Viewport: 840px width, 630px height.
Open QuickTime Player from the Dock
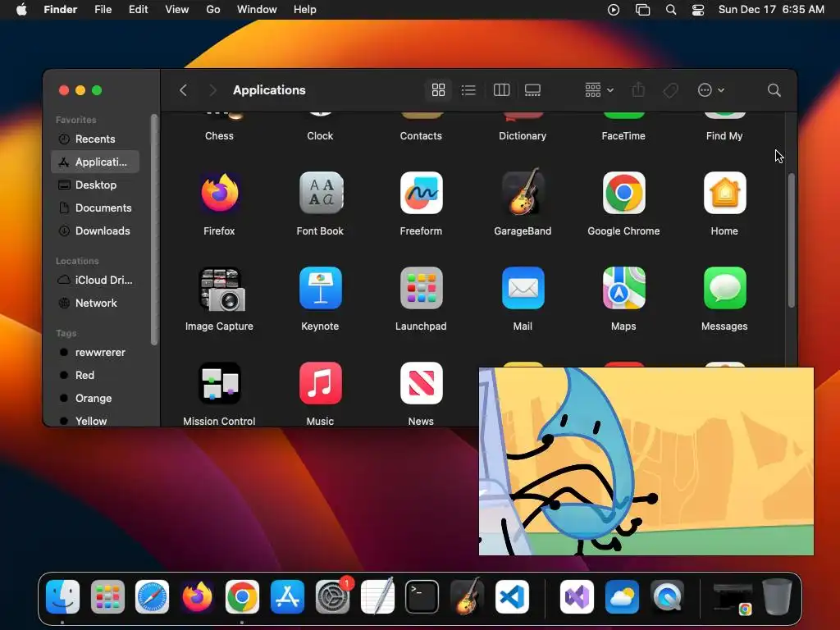pyautogui.click(x=667, y=596)
